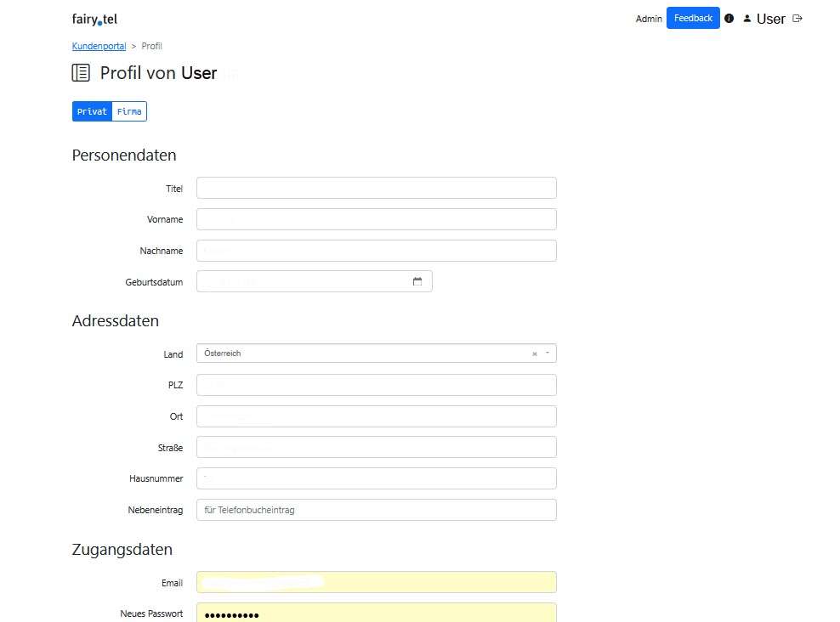Click the fairy.tel logo

(x=94, y=20)
